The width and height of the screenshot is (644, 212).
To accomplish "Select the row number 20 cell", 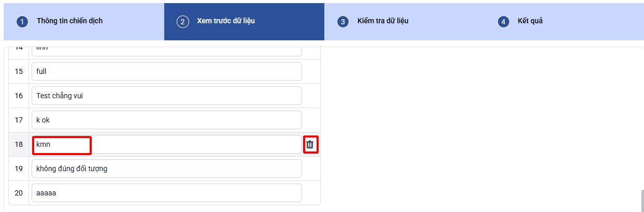I will (19, 193).
